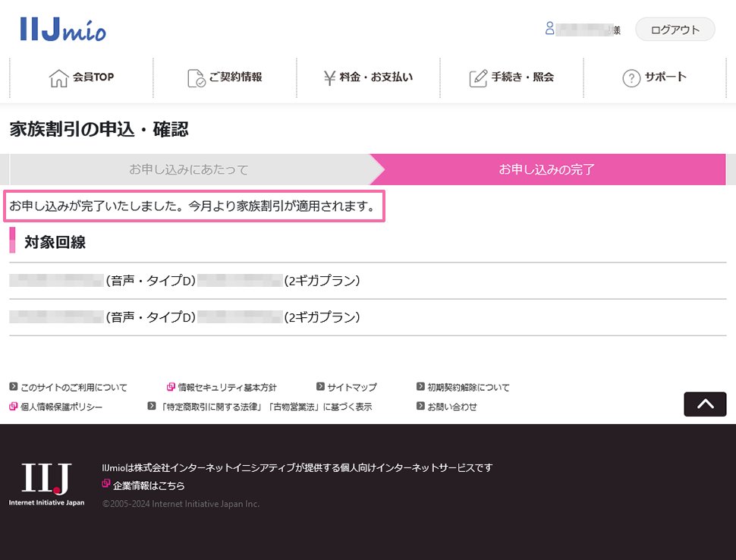Click the ログアウト button
This screenshot has width=736, height=560.
tap(675, 30)
